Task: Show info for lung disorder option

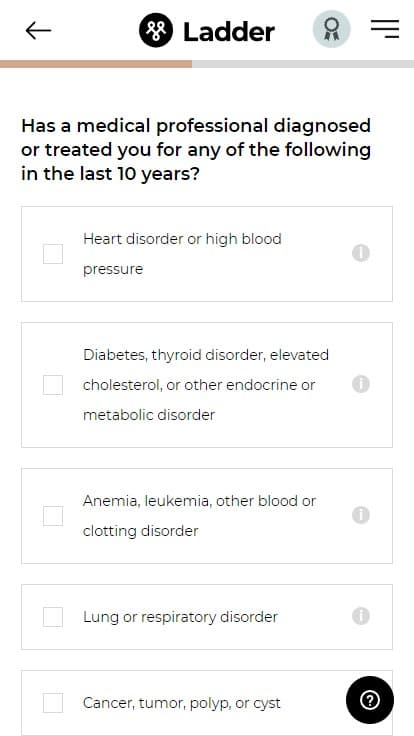Action: click(x=361, y=616)
